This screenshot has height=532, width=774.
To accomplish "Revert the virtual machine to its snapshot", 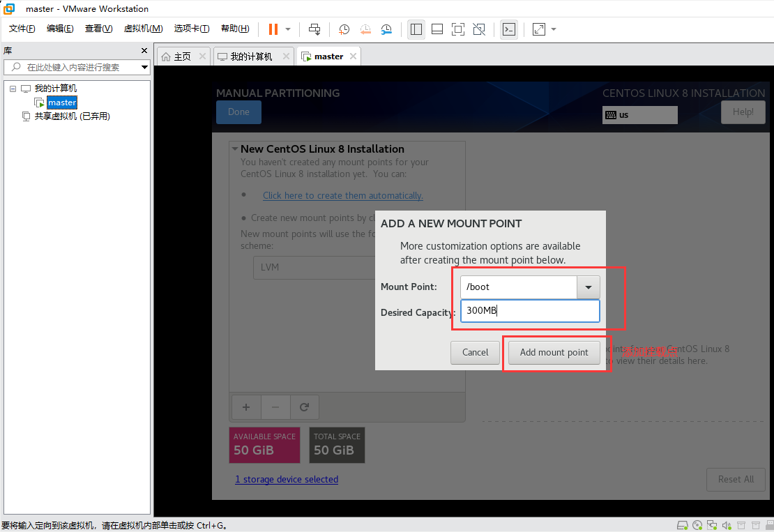I will (x=365, y=29).
